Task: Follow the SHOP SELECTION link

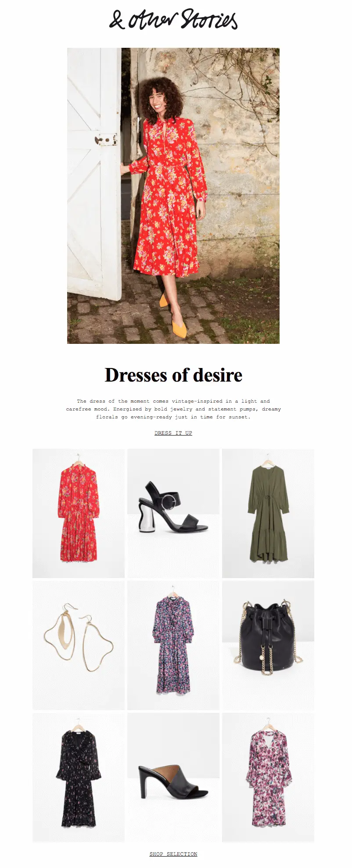Action: tap(173, 854)
